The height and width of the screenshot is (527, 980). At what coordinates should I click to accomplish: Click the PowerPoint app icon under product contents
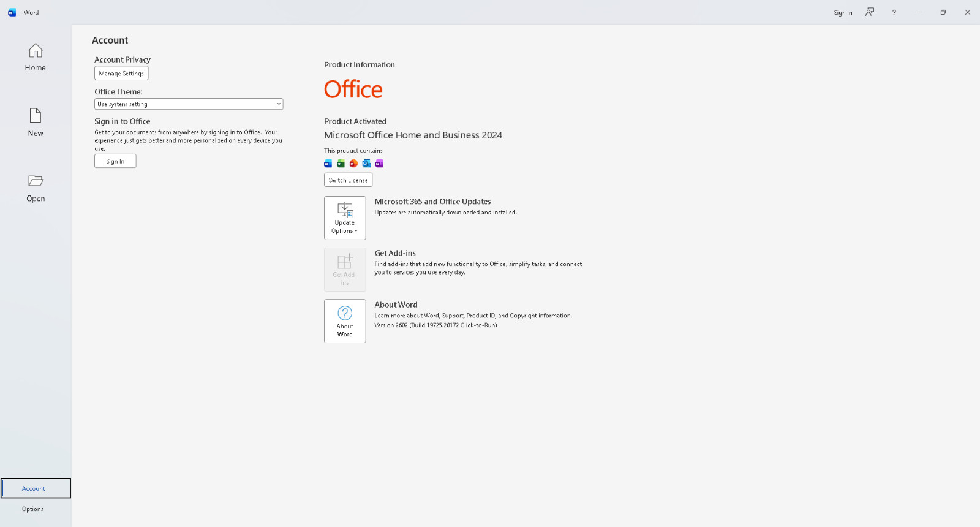tap(353, 164)
